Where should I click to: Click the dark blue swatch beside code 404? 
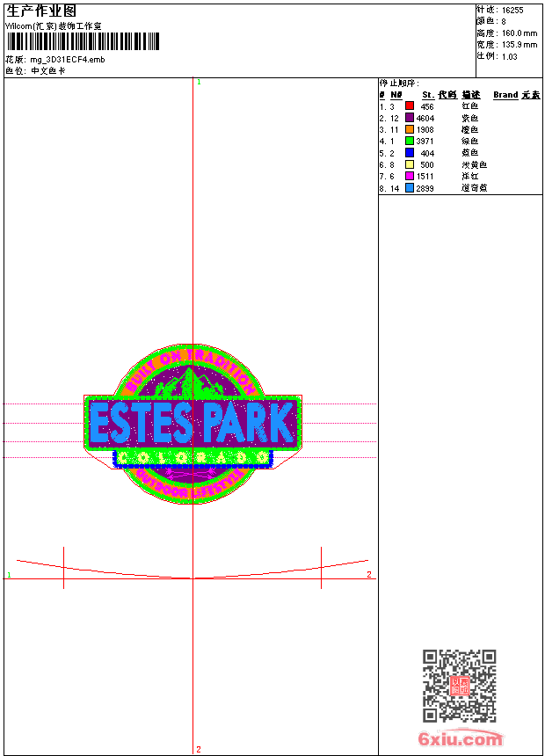point(410,152)
